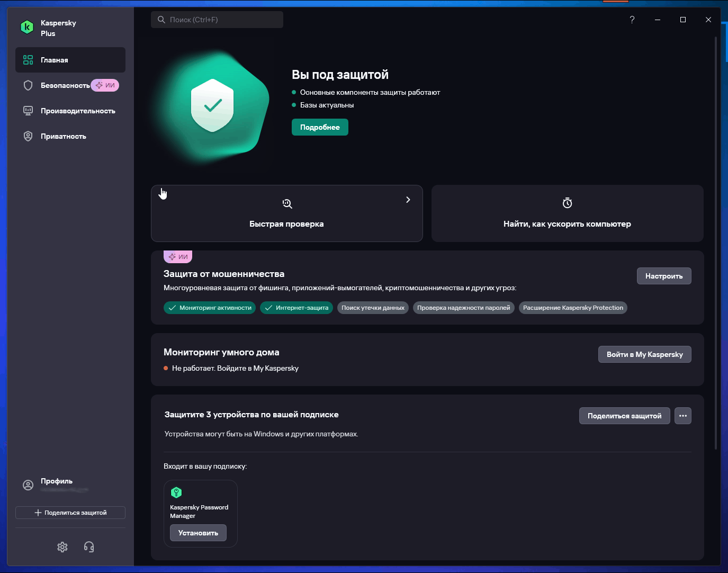Open settings via the gear icon

click(x=62, y=547)
